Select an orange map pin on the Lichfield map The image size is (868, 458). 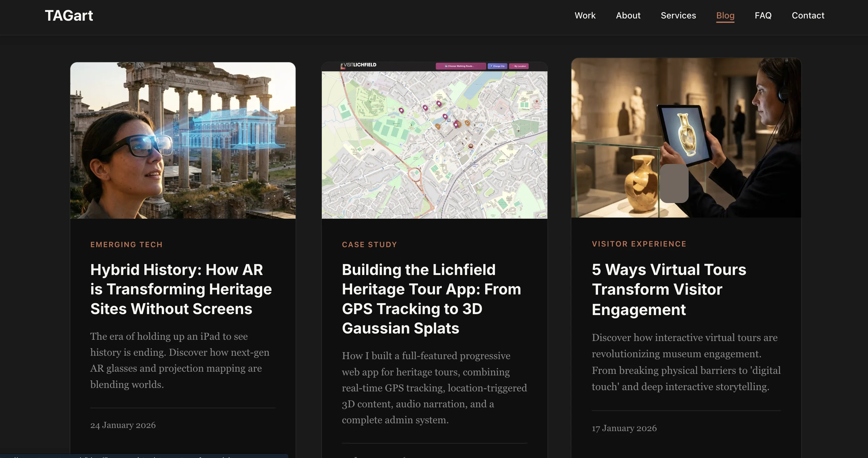pyautogui.click(x=438, y=127)
